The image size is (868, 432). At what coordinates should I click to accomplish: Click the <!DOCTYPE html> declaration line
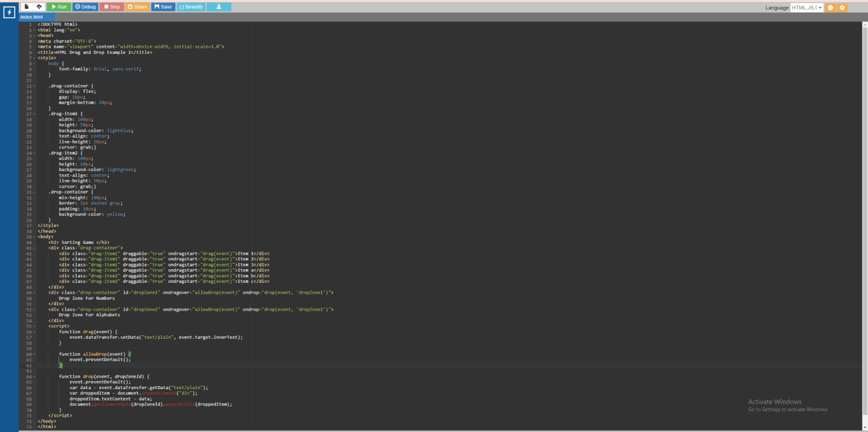click(57, 25)
